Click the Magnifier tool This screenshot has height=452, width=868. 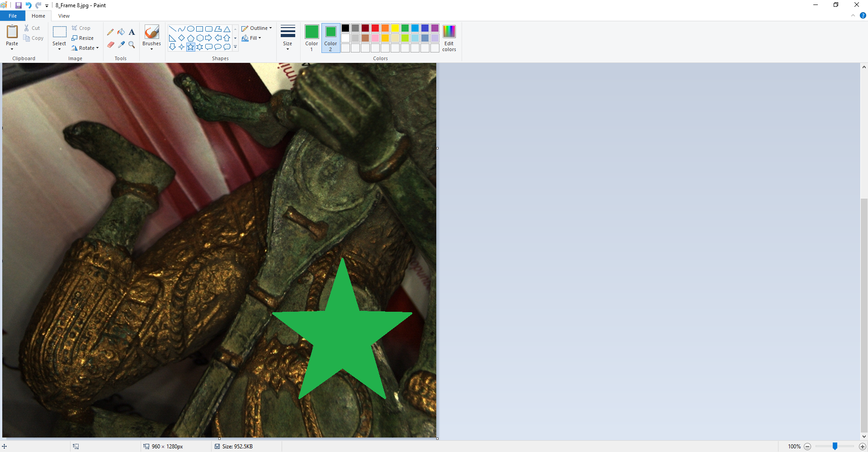(132, 44)
